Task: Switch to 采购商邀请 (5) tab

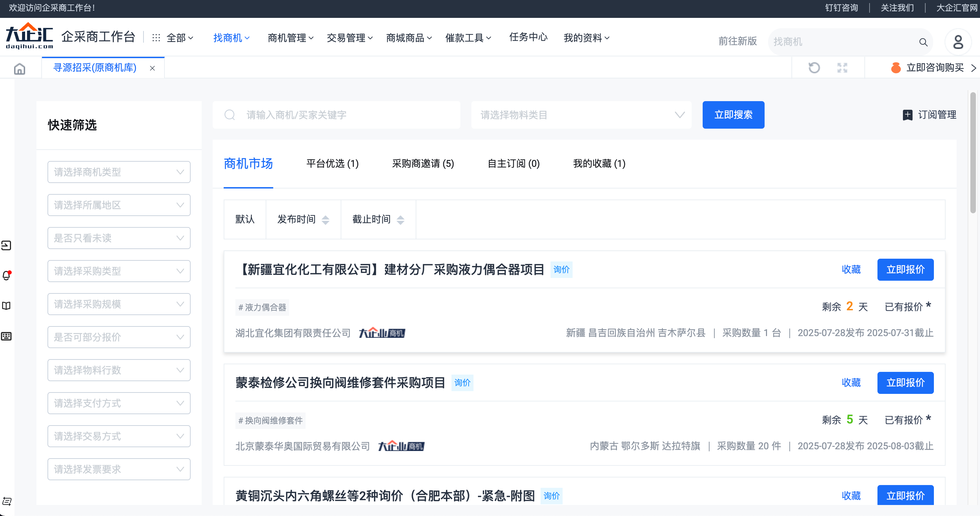Action: point(423,163)
